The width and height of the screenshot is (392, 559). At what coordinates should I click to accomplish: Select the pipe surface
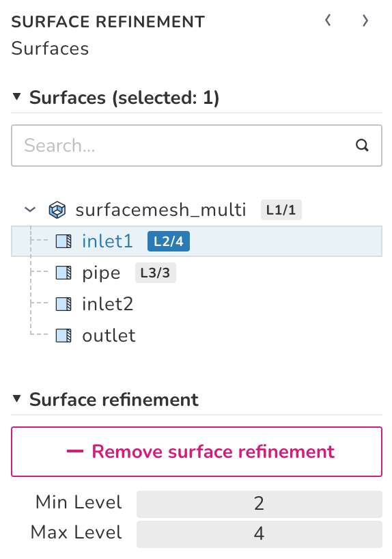101,273
